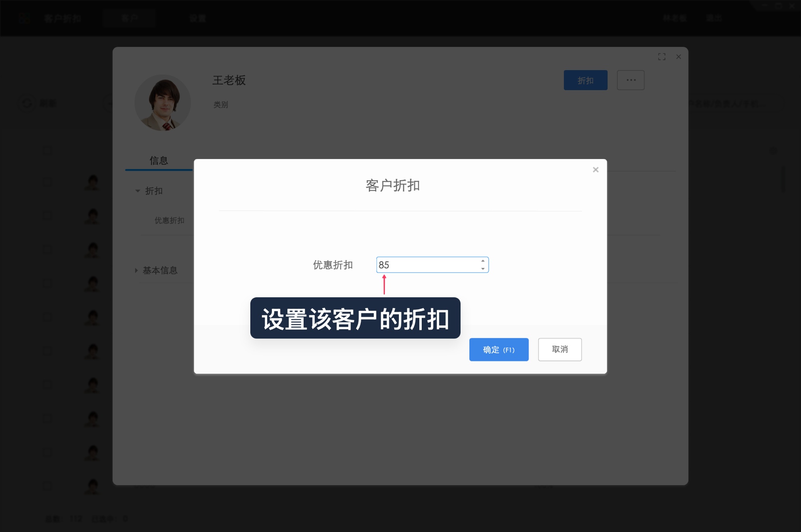Switch to the 客户 tab

[x=129, y=18]
